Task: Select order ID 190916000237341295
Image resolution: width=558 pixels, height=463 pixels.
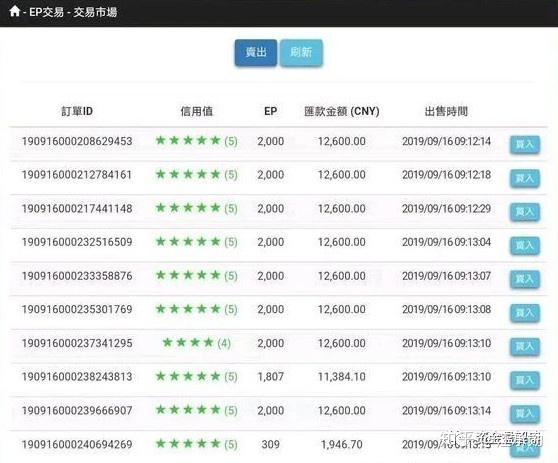Action: click(77, 343)
